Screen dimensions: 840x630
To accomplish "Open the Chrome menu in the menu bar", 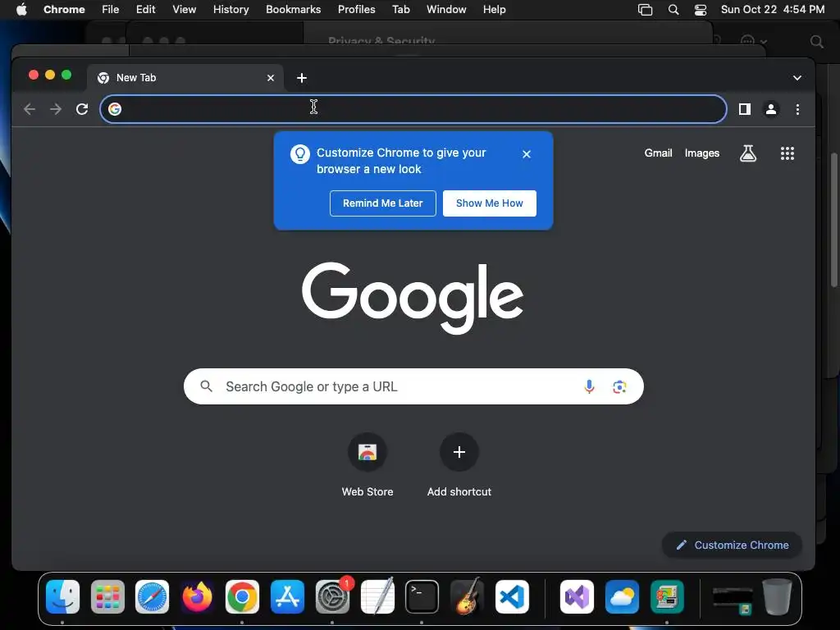I will tap(64, 10).
